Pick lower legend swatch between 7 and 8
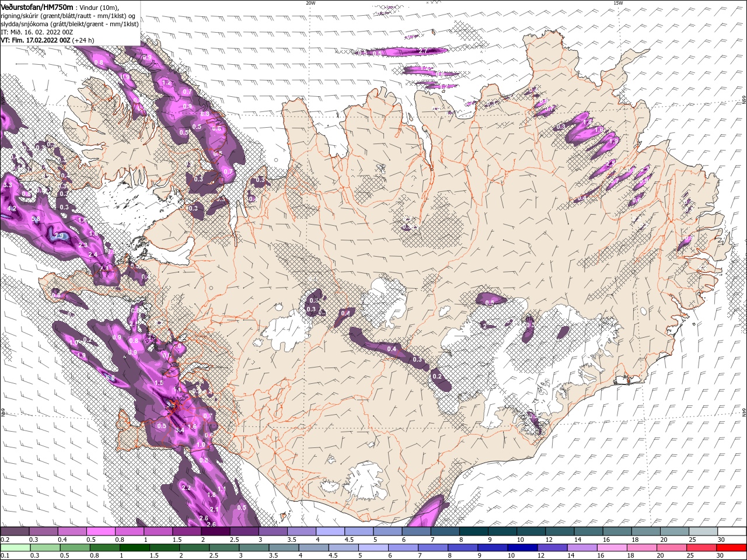This screenshot has width=747, height=560. [433, 548]
